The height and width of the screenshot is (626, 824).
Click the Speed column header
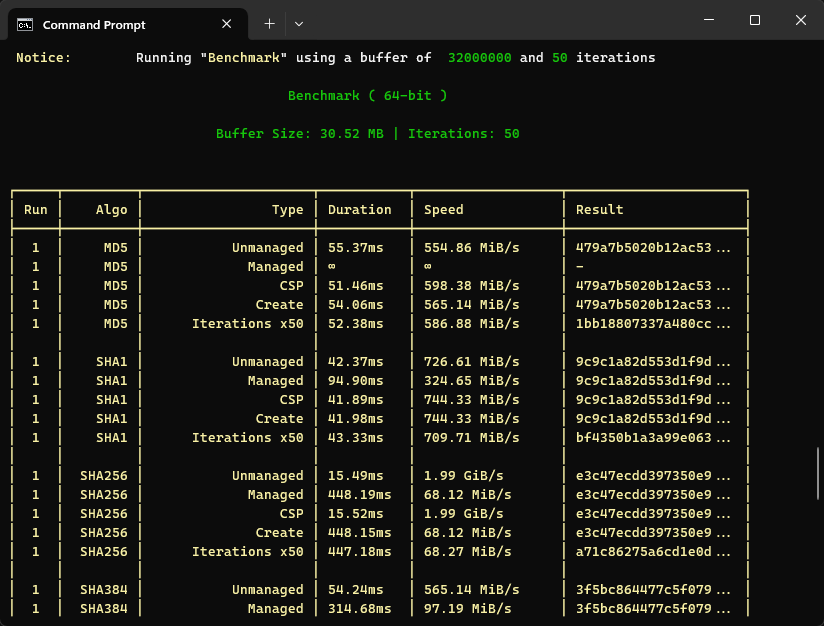444,210
